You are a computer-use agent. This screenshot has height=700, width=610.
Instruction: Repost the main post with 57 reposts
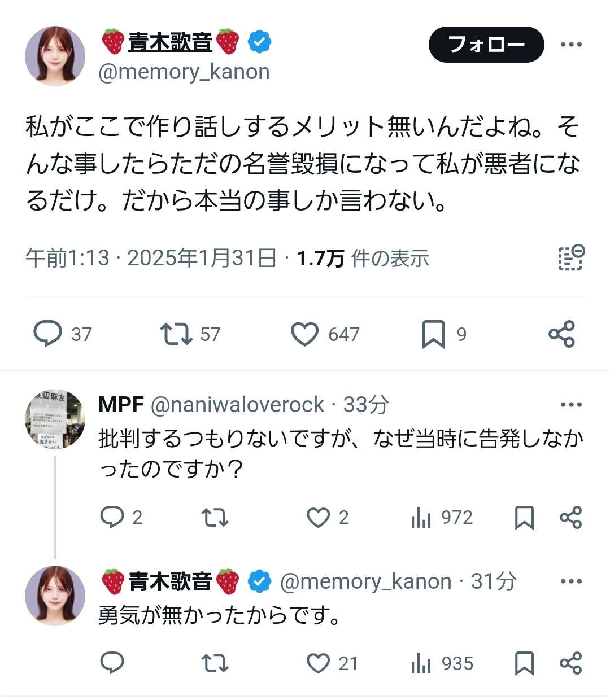click(176, 334)
